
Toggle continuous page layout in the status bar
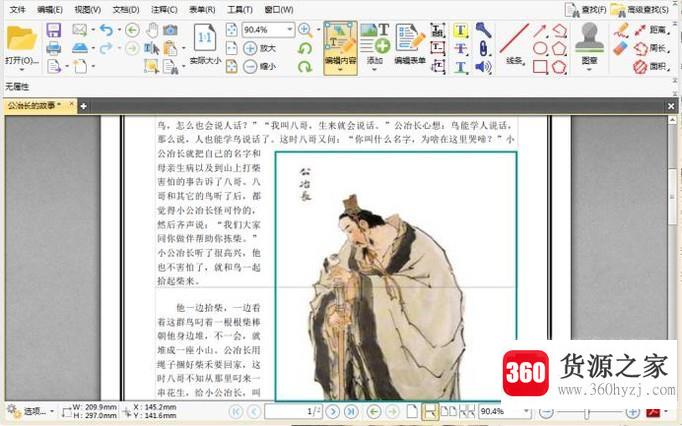tap(429, 411)
